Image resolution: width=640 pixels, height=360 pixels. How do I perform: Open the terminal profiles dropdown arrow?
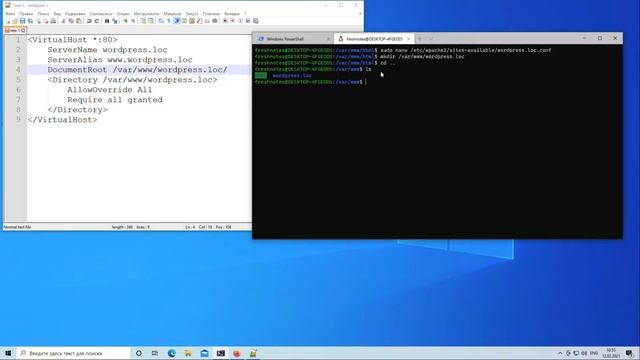coord(431,39)
